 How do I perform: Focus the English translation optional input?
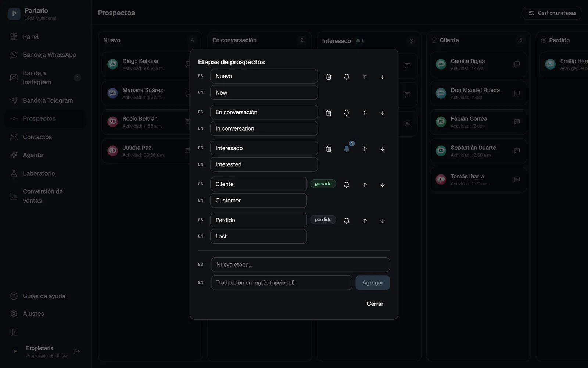point(282,283)
